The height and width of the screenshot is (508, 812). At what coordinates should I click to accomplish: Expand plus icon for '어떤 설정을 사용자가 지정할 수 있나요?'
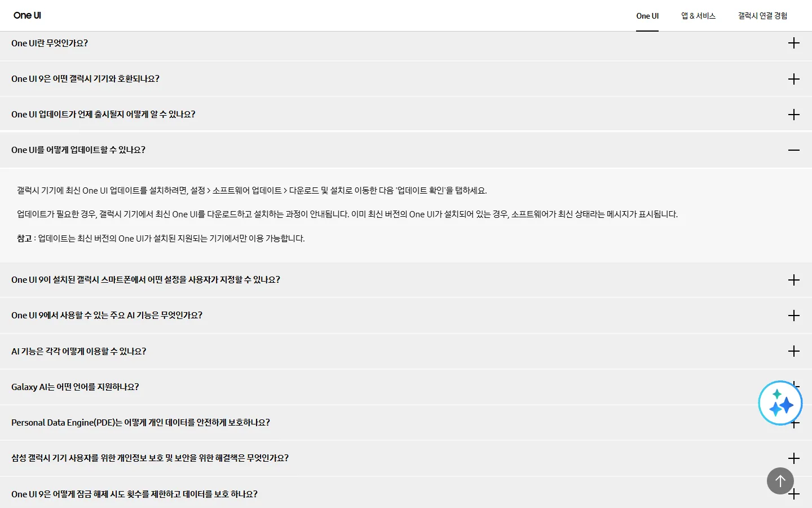click(x=794, y=280)
